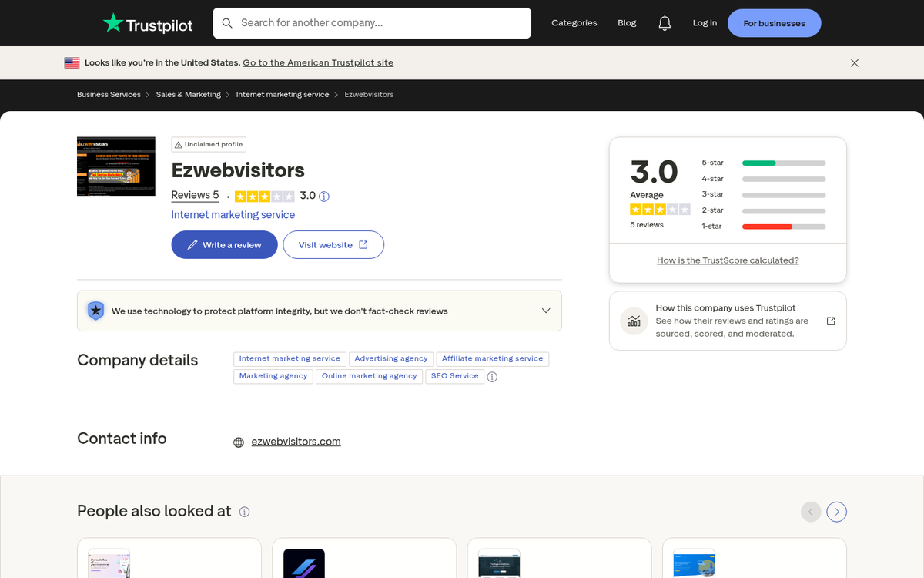Open the Blog section

626,23
